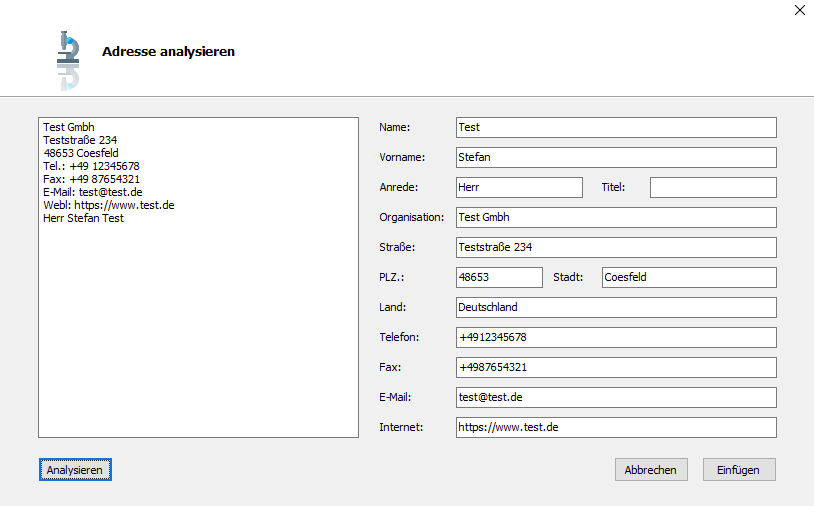
Task: Select the Name input field
Action: (616, 128)
